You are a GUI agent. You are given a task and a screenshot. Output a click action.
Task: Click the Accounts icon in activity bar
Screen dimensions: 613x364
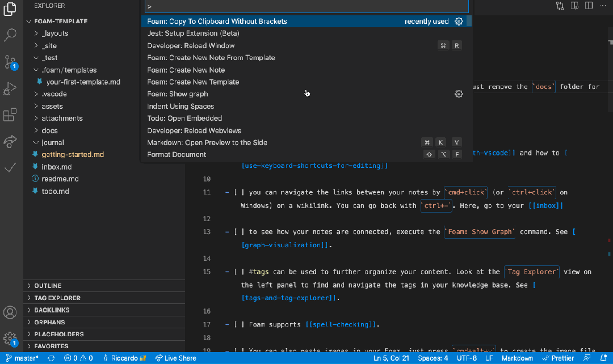tap(10, 312)
